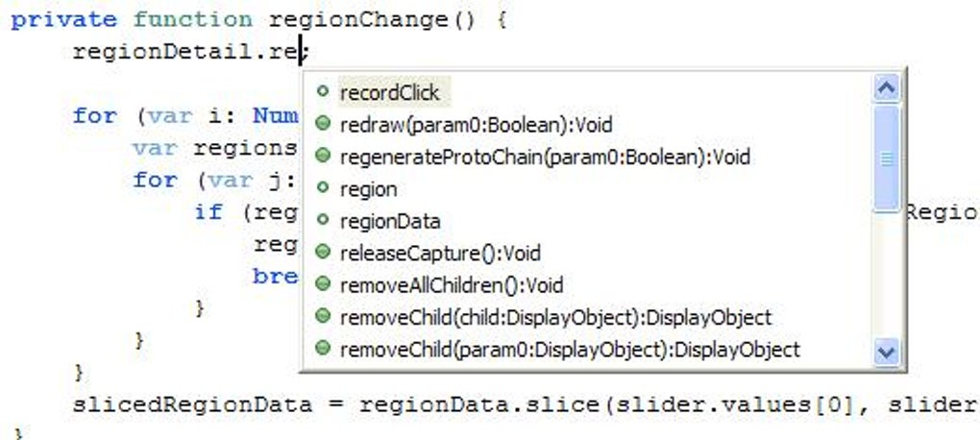
Task: Click the removeAllChildren method icon
Action: click(x=323, y=285)
